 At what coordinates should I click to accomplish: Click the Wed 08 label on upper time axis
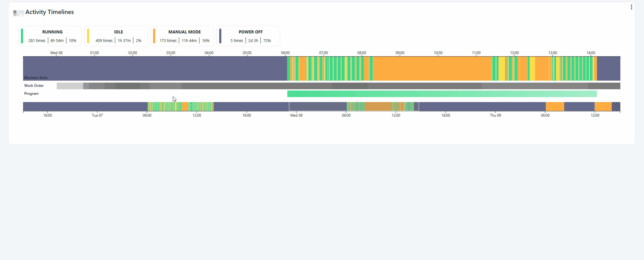coord(56,53)
